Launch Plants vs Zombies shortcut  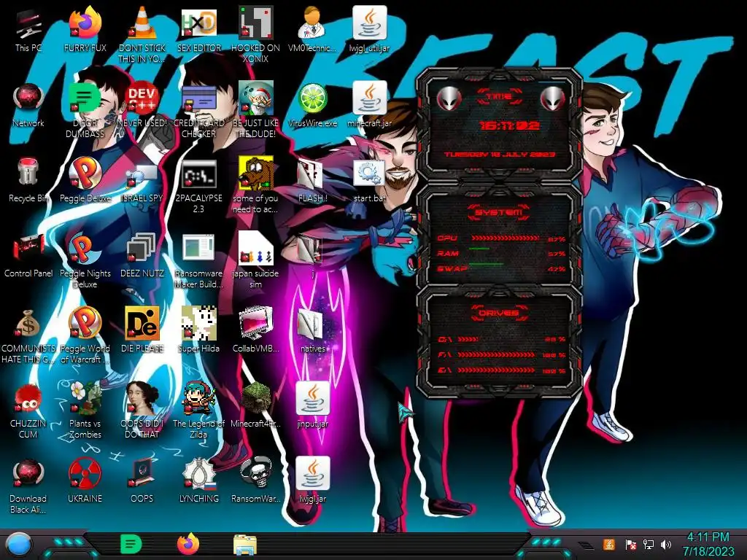(85, 411)
